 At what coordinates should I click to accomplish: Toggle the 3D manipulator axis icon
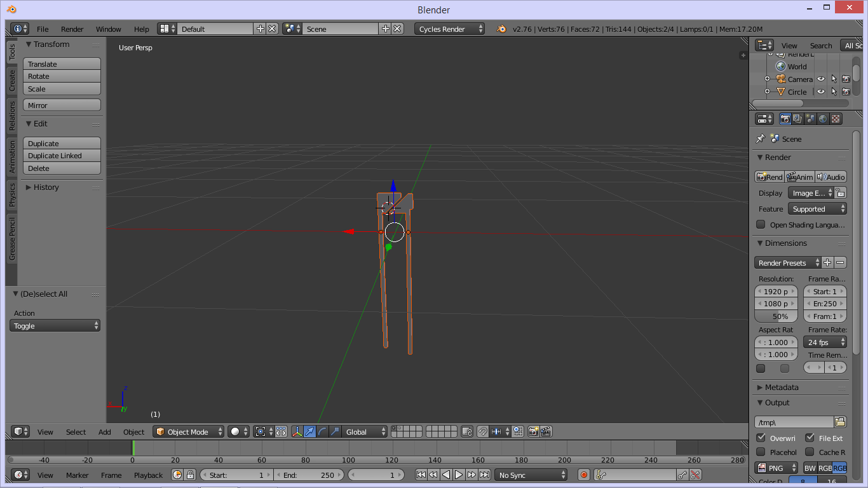point(297,432)
